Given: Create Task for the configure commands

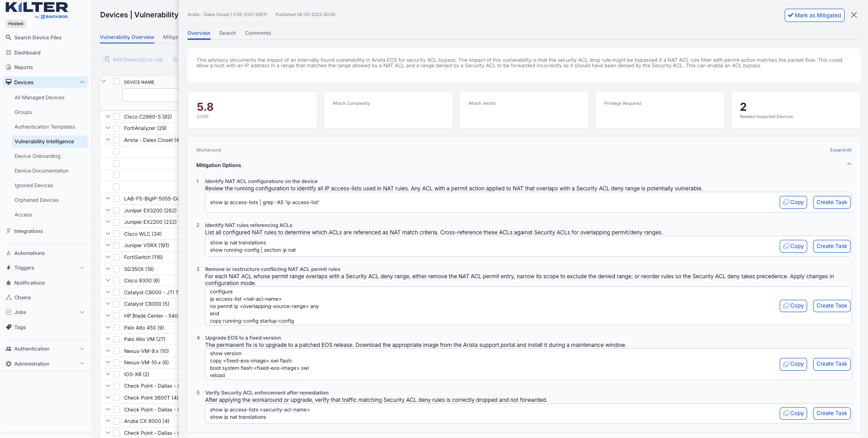Looking at the screenshot, I should coord(831,306).
